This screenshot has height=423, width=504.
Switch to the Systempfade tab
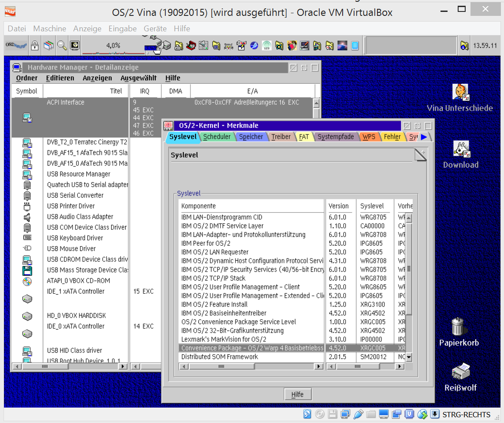pyautogui.click(x=336, y=137)
